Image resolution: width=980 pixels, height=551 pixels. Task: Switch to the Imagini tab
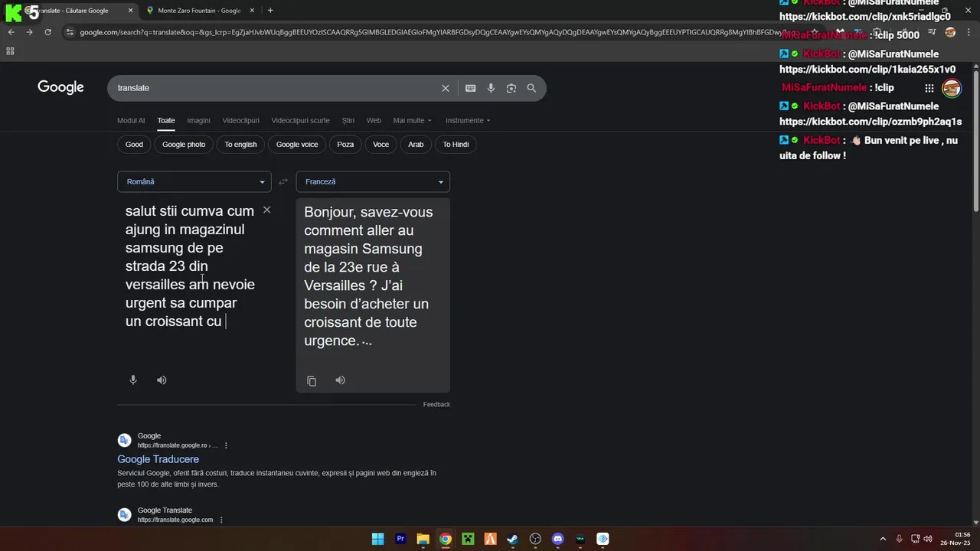(x=198, y=120)
